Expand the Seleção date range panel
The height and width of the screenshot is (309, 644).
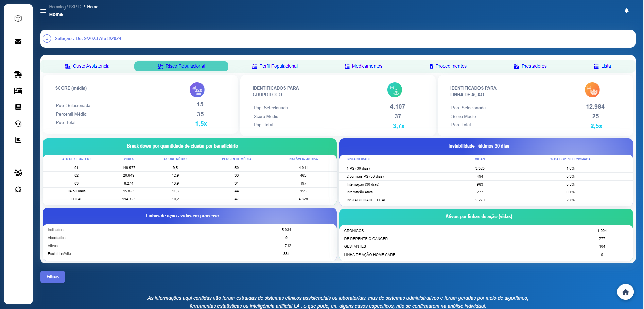tap(47, 39)
